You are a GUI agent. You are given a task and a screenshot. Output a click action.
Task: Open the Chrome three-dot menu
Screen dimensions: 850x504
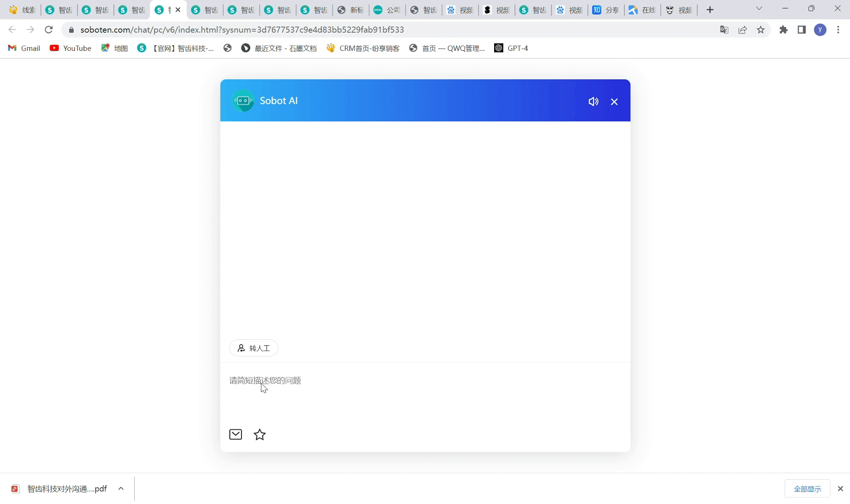[x=838, y=30]
